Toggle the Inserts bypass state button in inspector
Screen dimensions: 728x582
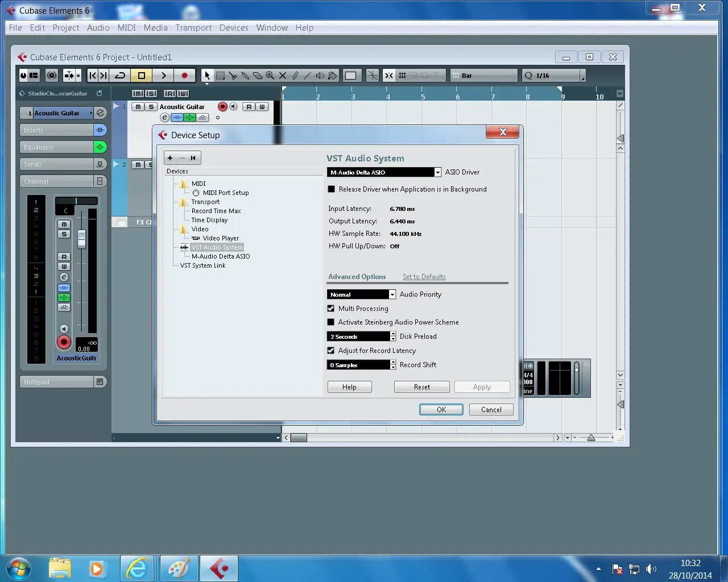coord(100,130)
